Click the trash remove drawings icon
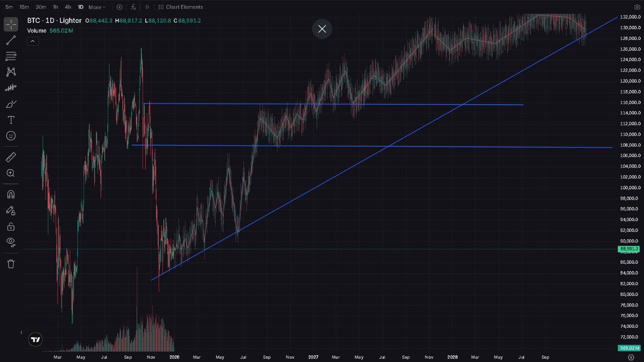 [11, 264]
